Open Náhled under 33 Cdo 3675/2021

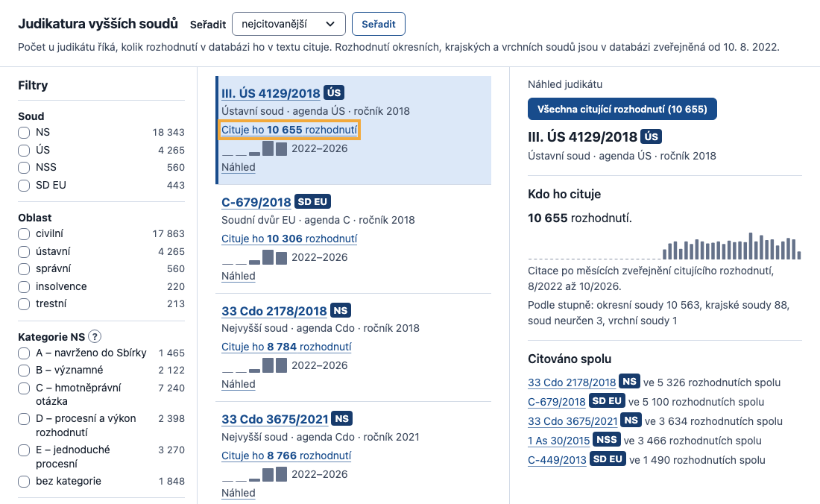(x=238, y=493)
